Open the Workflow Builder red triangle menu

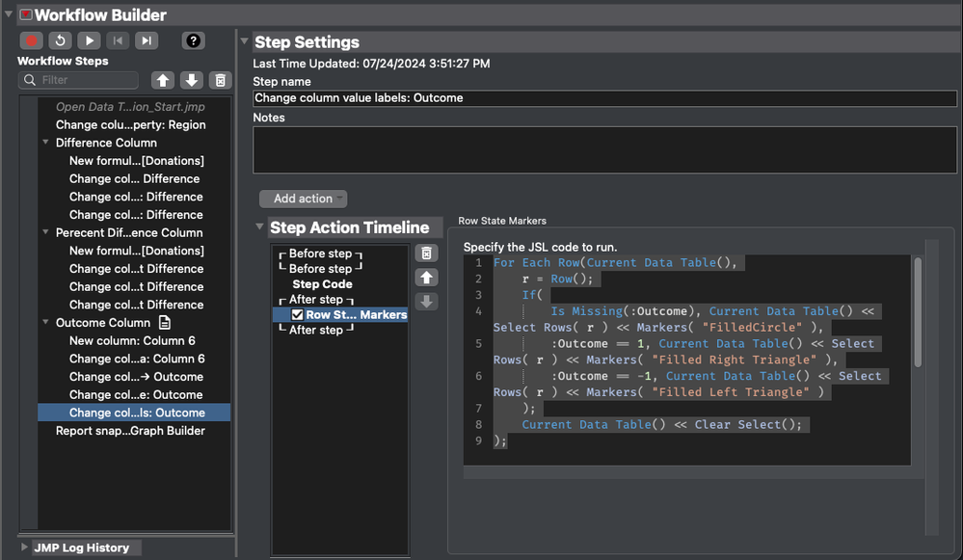coord(26,14)
